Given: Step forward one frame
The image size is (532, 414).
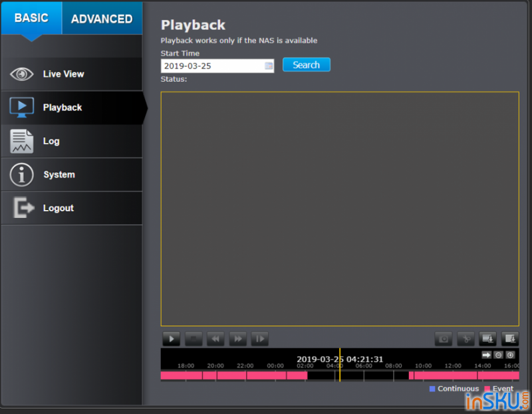Looking at the screenshot, I should [260, 339].
